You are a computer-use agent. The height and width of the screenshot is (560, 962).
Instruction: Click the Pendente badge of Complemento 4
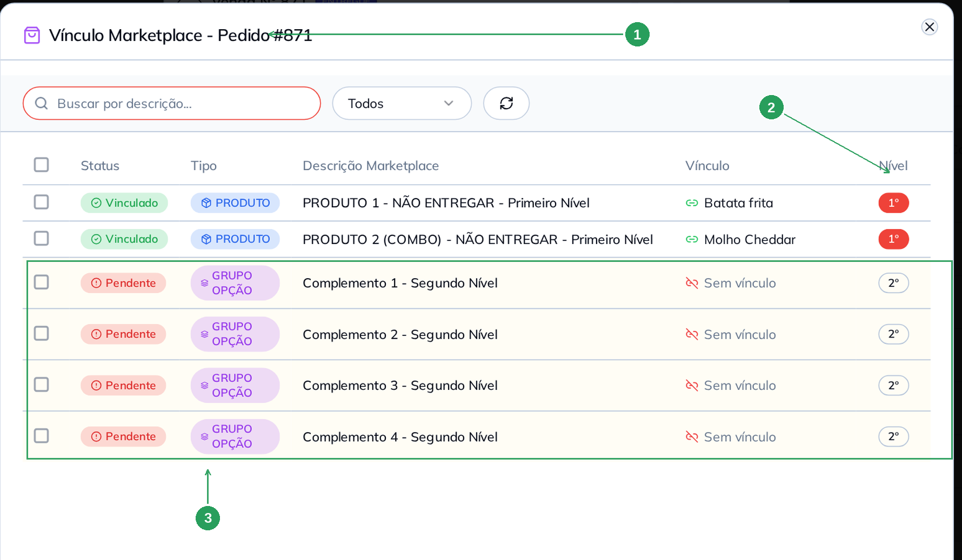pyautogui.click(x=123, y=436)
